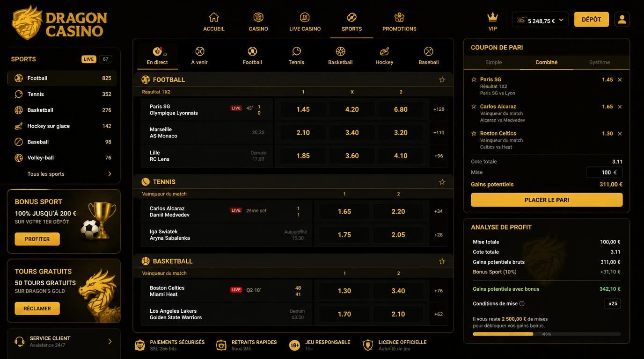Viewport: 644px width, 359px height.
Task: Open Volley-ball in the sports list
Action: pyautogui.click(x=62, y=158)
